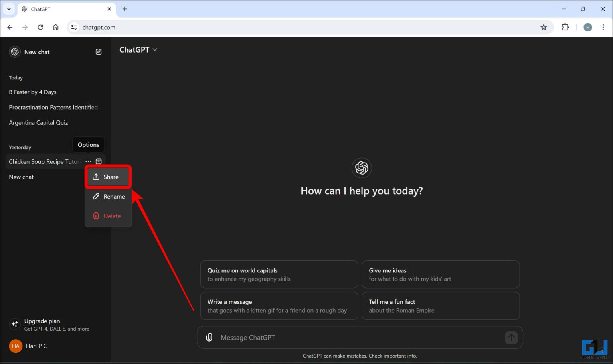Image resolution: width=613 pixels, height=364 pixels.
Task: Click the ChatGPT logo in the sidebar
Action: [14, 51]
